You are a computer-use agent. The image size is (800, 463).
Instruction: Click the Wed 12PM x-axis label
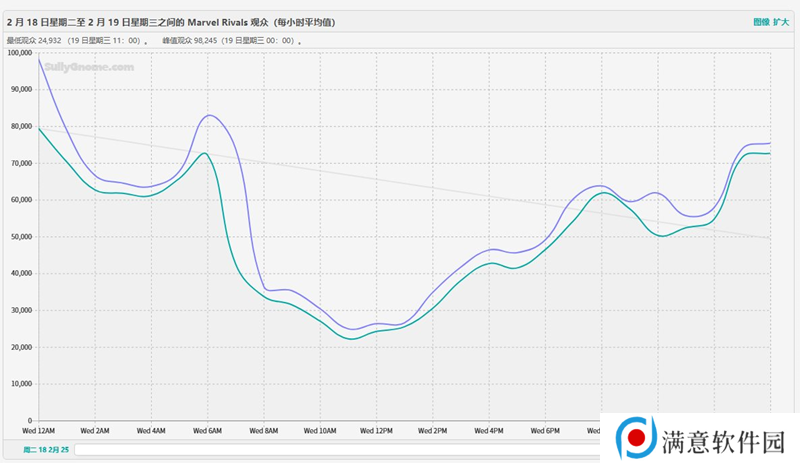coord(377,431)
